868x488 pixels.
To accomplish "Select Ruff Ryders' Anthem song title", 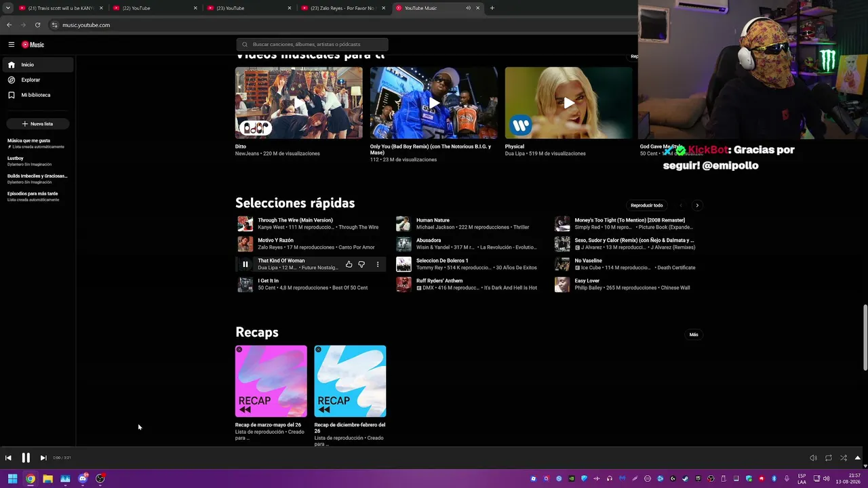I will click(439, 281).
